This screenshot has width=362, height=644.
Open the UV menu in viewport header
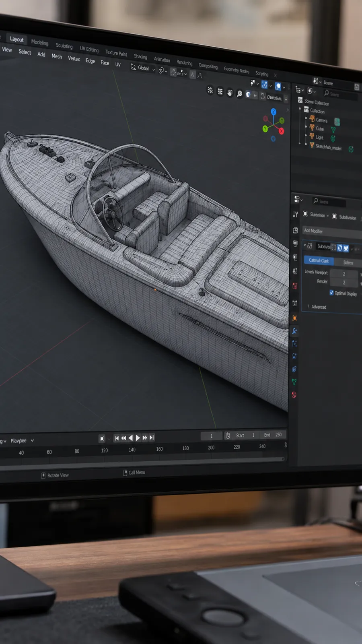click(118, 64)
